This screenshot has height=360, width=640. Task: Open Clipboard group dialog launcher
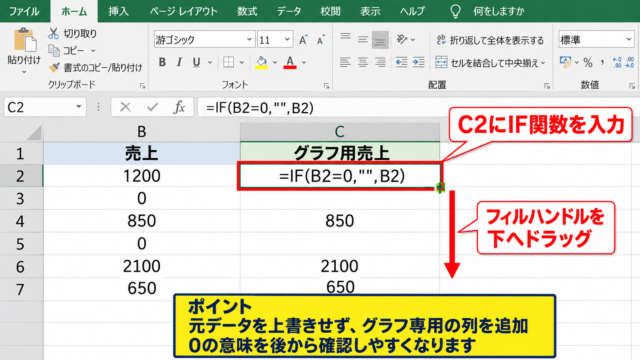[142, 86]
